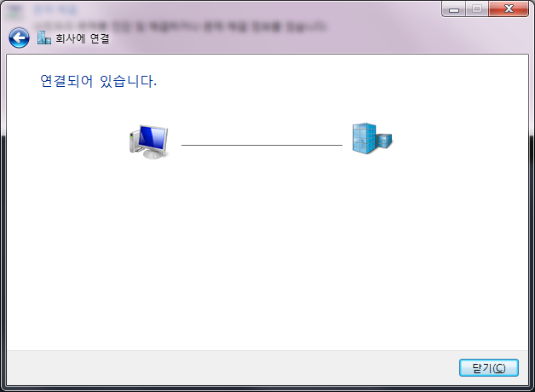Click the blurred icon in the title bar corner
This screenshot has height=392, width=535.
(x=15, y=11)
